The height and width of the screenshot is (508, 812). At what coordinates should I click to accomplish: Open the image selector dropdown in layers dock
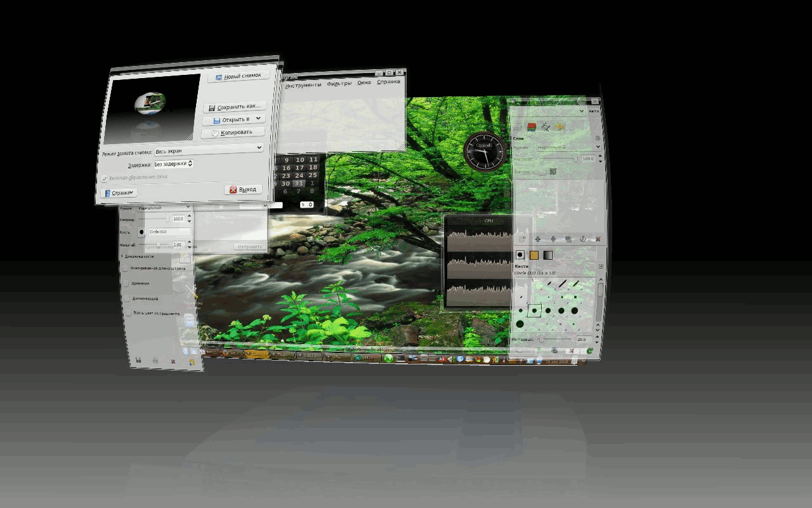548,110
